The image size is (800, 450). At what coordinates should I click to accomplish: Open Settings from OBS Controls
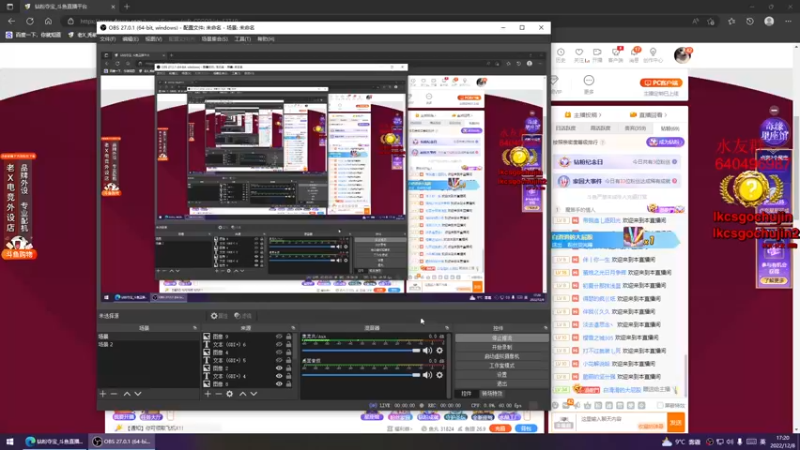pos(502,375)
